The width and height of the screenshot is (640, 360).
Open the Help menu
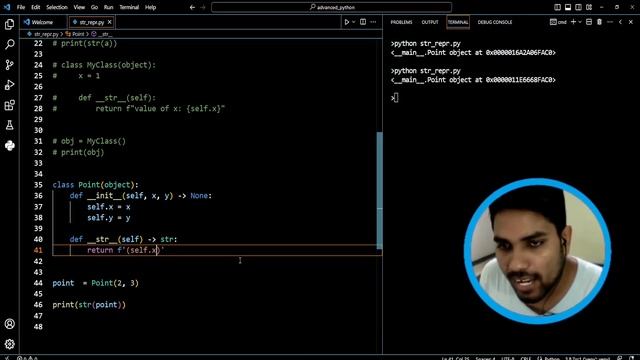click(151, 7)
